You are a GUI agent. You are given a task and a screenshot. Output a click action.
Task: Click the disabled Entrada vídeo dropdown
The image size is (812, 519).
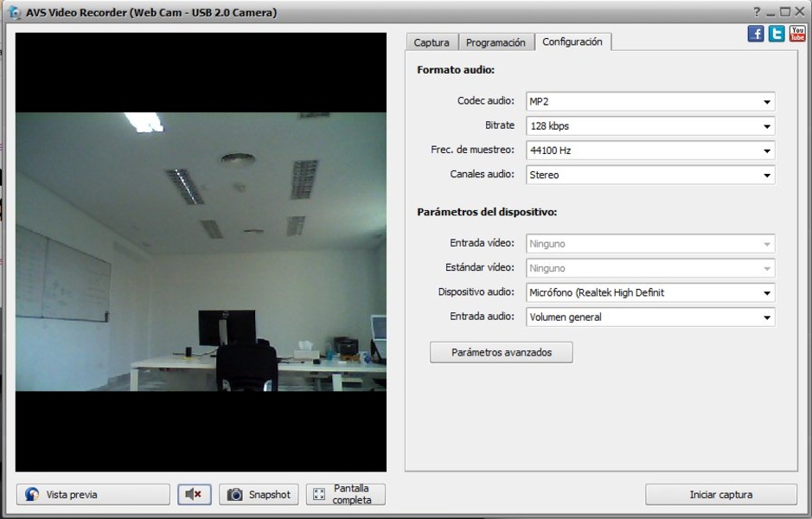point(650,244)
